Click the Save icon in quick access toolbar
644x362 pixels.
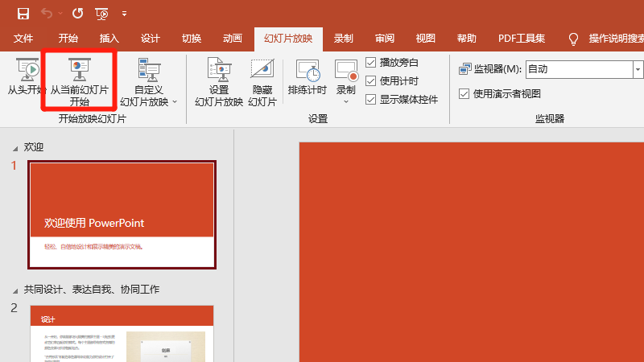23,13
